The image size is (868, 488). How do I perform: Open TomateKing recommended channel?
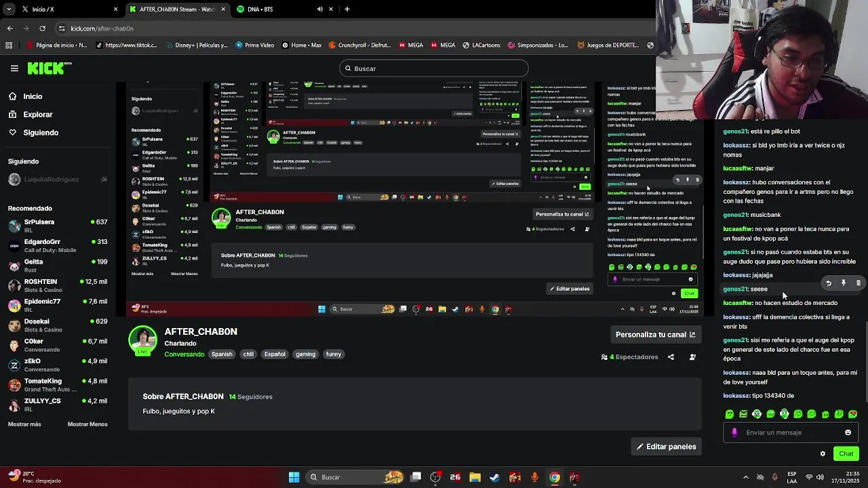coord(58,385)
